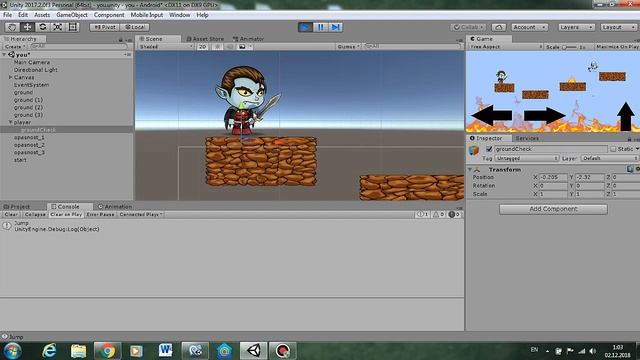Viewport: 640px width, 360px height.
Task: Clear the Console log
Action: [x=11, y=214]
